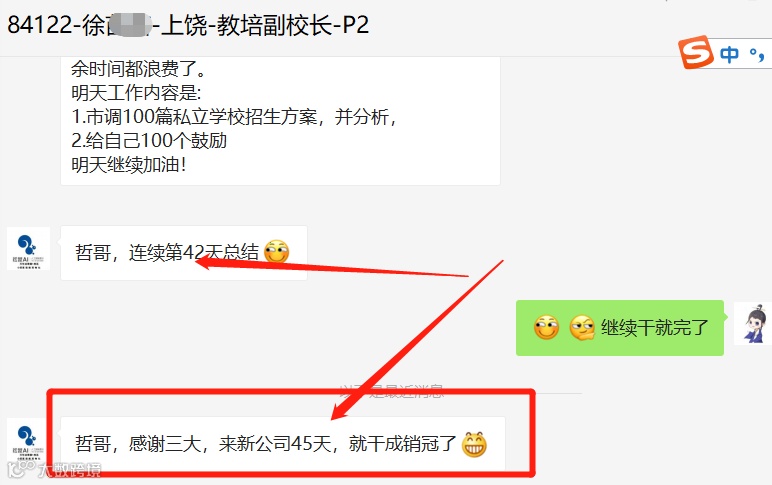Open sender avatar beside 连续第42天总结 message
Screen dimensions: 772x485
click(29, 248)
